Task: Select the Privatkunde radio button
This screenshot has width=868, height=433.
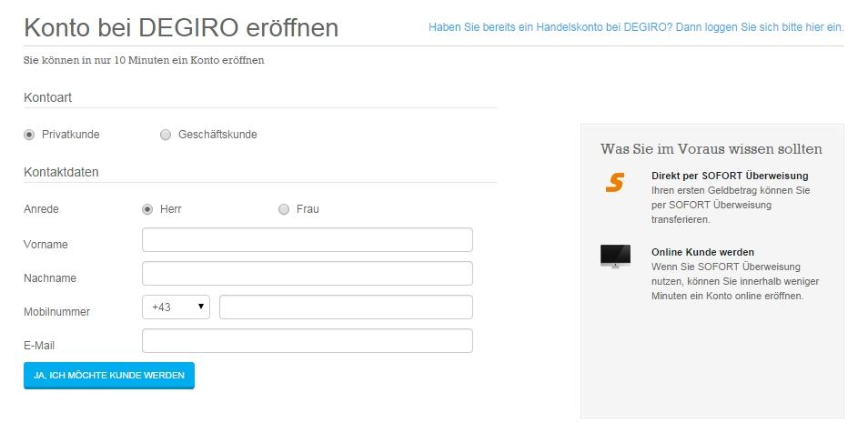Action: tap(29, 135)
